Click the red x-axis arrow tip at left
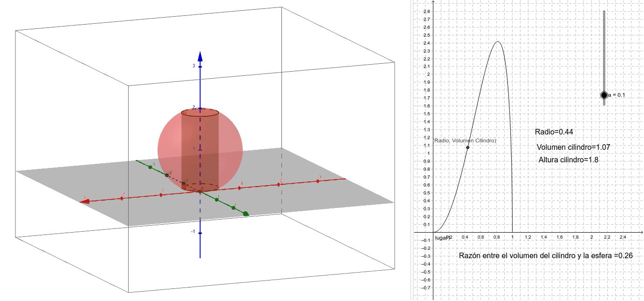Screen dimensions: 644x301 [84, 201]
